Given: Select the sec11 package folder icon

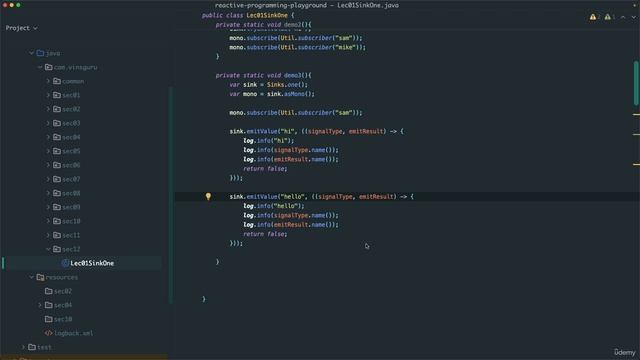Looking at the screenshot, I should [57, 235].
